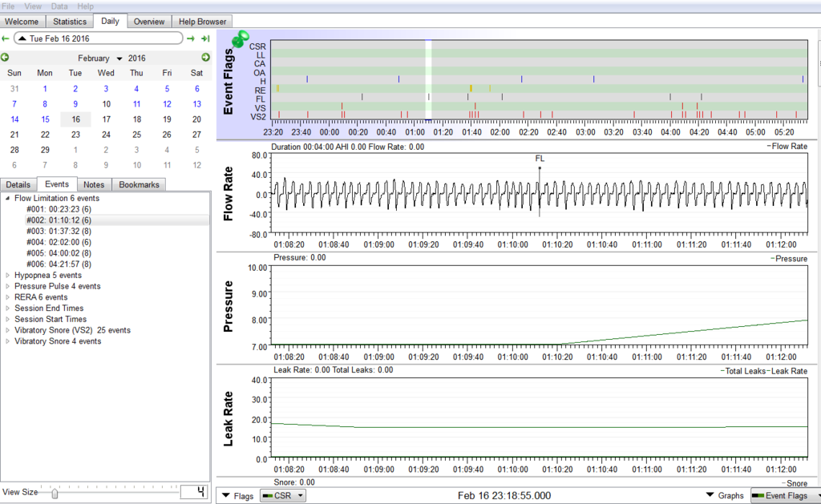
Task: Expand the Vibratory Snore (VS2) group
Action: 8,330
